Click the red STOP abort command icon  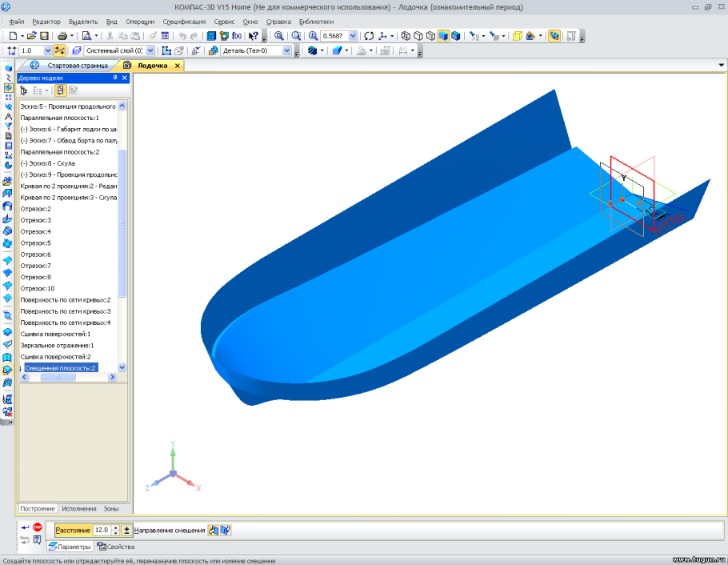point(38,527)
